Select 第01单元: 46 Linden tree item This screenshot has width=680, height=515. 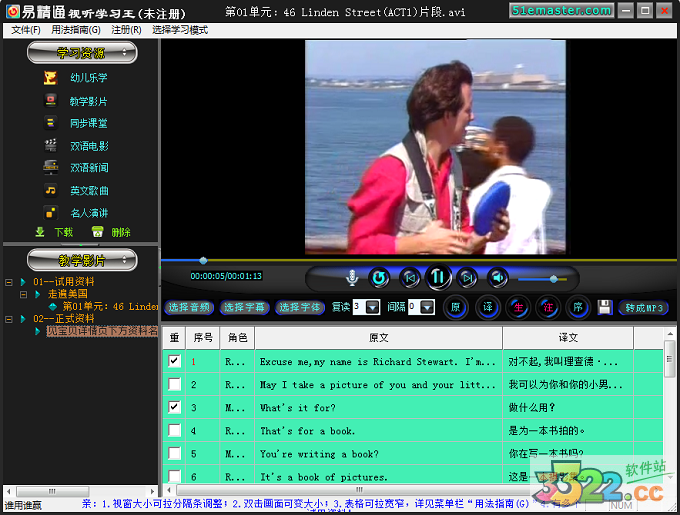point(110,306)
